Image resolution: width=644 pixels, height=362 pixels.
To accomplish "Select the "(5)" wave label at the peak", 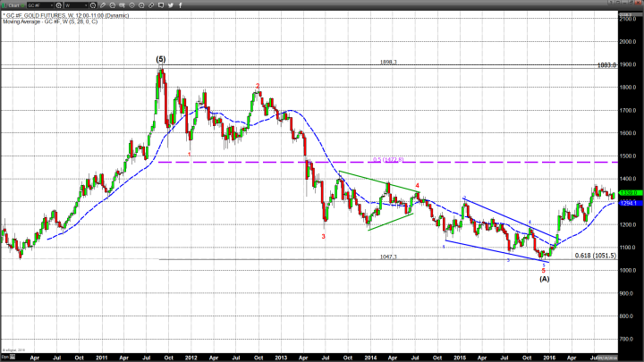I will pos(161,59).
